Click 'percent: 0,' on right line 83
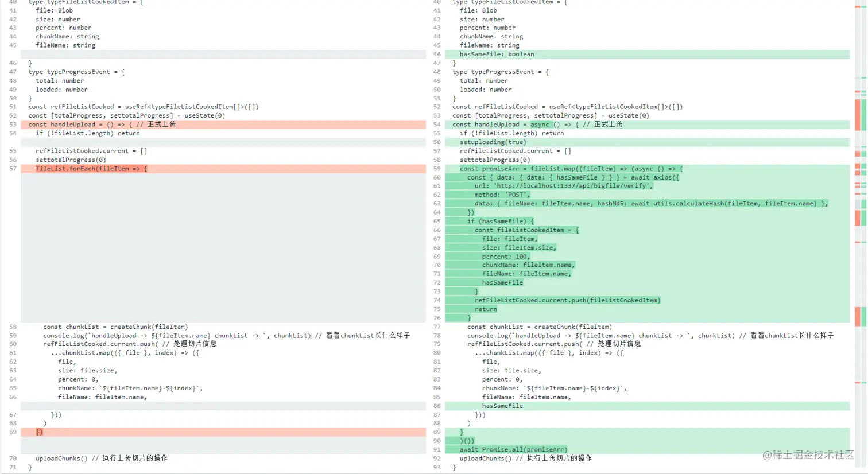 (502, 379)
